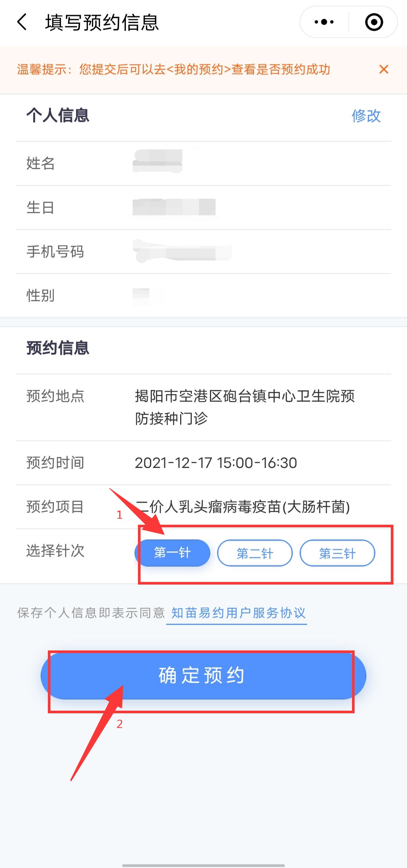The height and width of the screenshot is (868, 407).
Task: Tap the 预约项目 vaccine name value
Action: (242, 507)
